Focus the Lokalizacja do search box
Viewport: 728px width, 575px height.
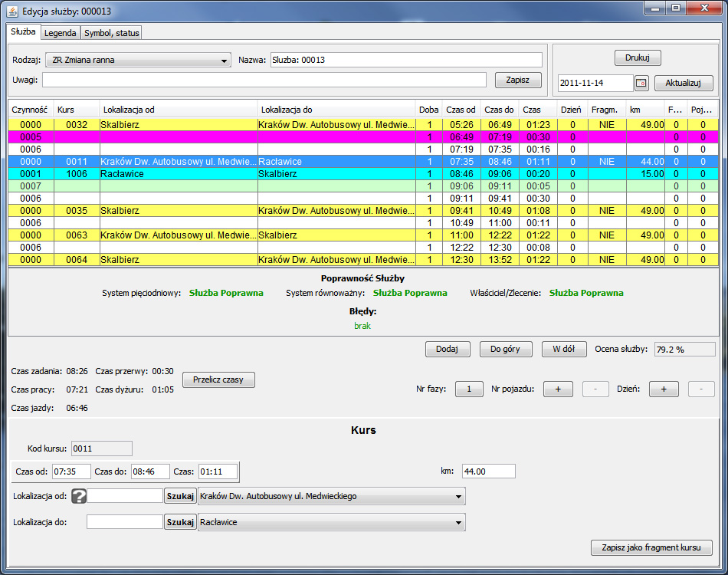click(125, 522)
